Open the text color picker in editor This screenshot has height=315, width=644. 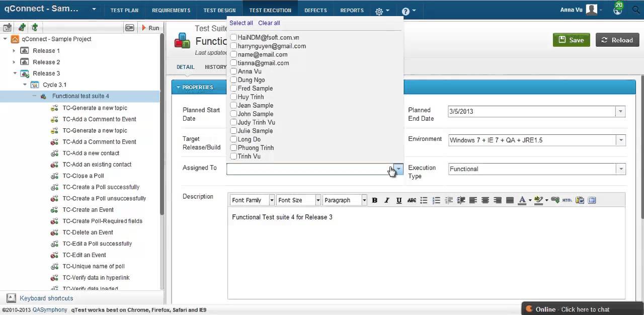(522, 200)
